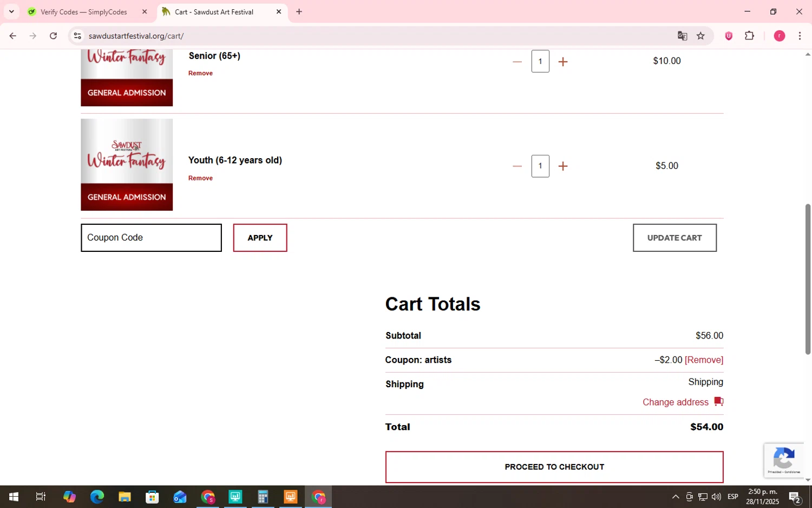Open the notification center
Image resolution: width=812 pixels, height=508 pixels.
(795, 497)
